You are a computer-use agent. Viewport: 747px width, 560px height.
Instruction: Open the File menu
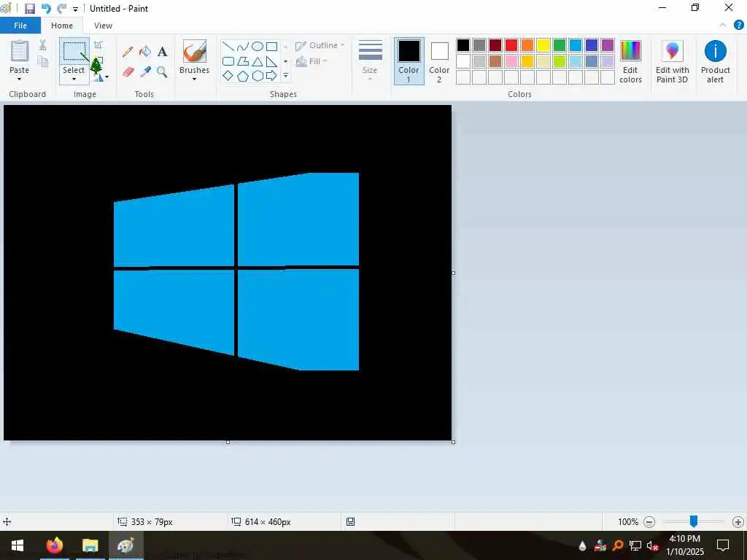[20, 26]
